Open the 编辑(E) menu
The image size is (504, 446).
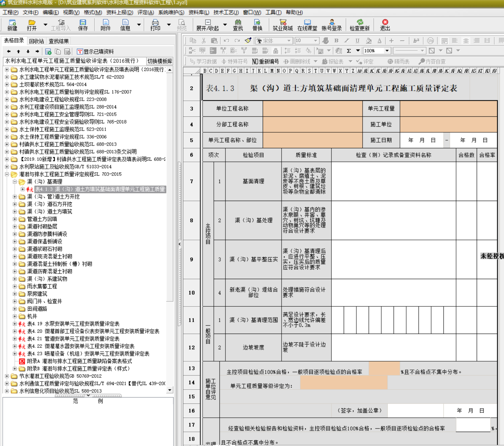(51, 12)
